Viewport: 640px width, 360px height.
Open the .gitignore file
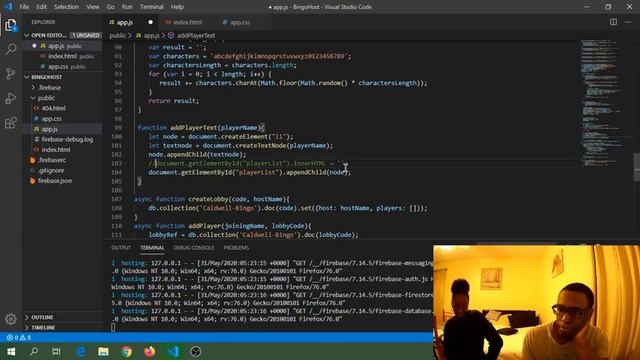click(x=51, y=170)
